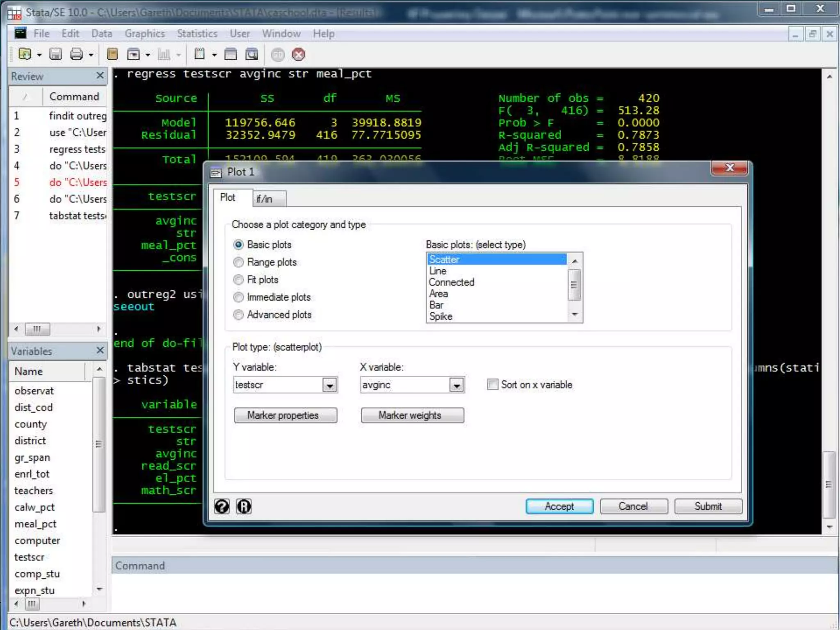840x630 pixels.
Task: Select the Range plots radio button
Action: pyautogui.click(x=238, y=262)
